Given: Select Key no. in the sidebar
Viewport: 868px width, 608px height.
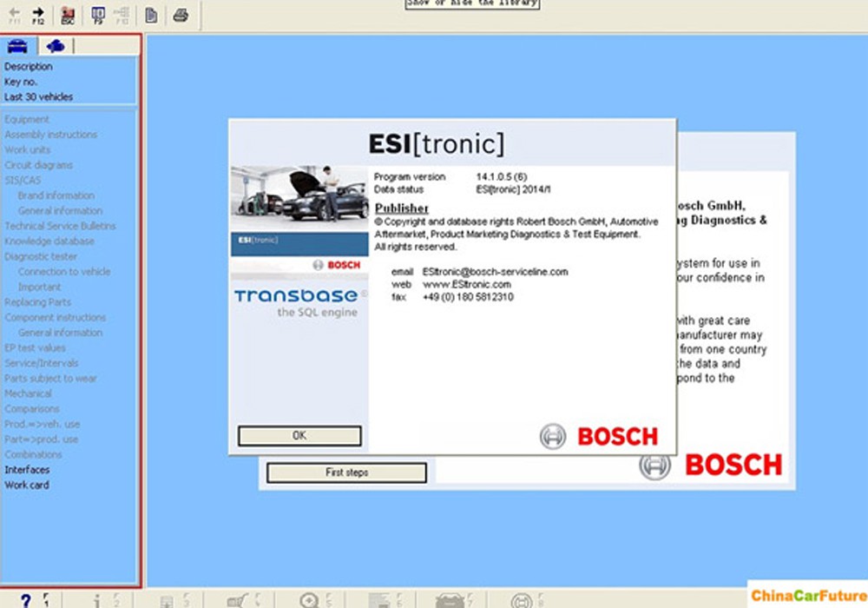Looking at the screenshot, I should point(21,82).
